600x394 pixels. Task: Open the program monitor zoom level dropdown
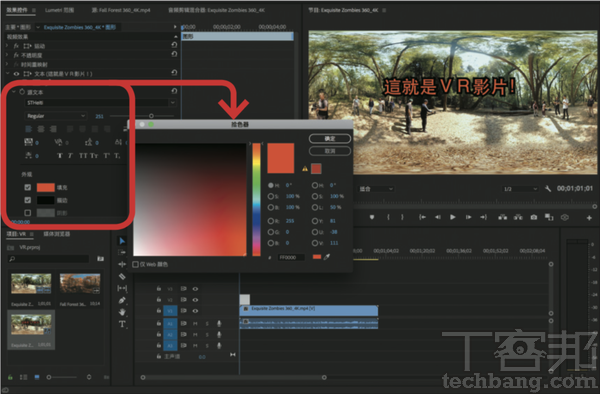click(376, 189)
